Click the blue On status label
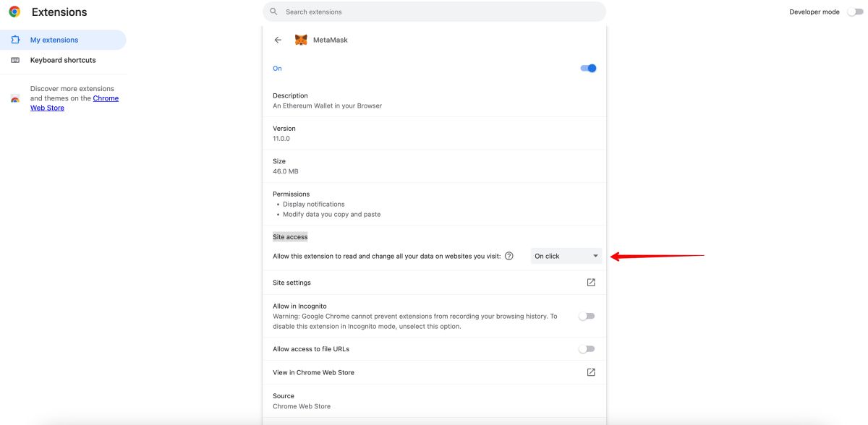The height and width of the screenshot is (425, 868). 277,68
